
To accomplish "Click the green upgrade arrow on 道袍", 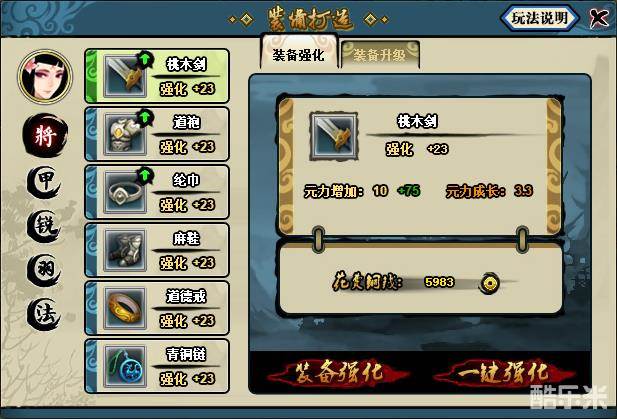I will click(145, 117).
